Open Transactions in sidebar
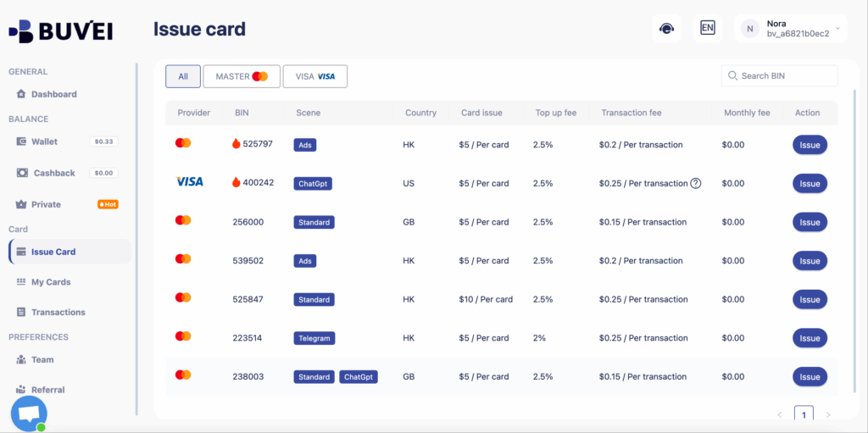The image size is (868, 433). [x=58, y=313]
